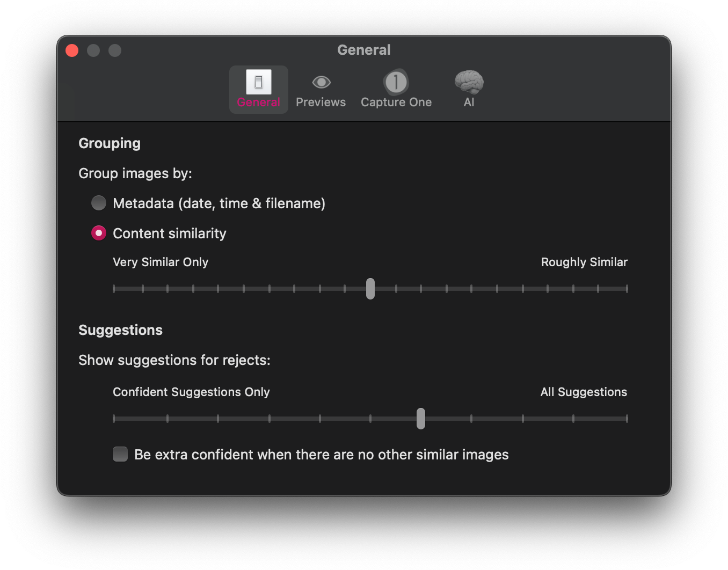
Task: Enable the Be extra confident checkbox
Action: point(120,455)
